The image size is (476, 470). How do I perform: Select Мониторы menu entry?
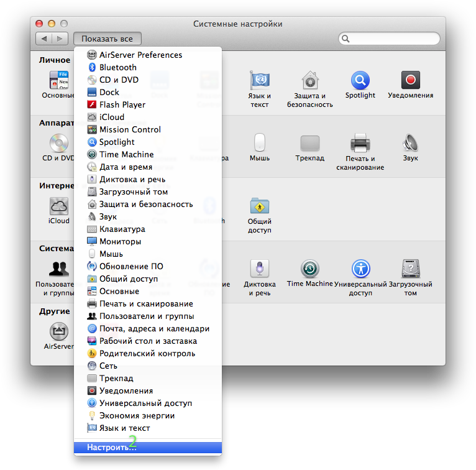(x=148, y=242)
